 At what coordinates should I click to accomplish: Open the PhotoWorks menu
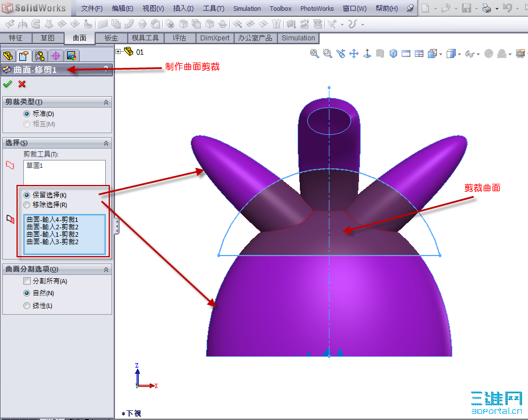tap(317, 9)
